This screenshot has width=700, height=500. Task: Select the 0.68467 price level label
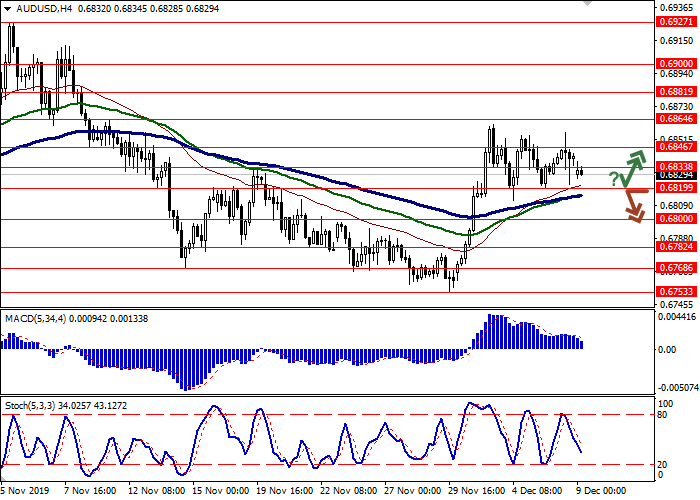(675, 145)
